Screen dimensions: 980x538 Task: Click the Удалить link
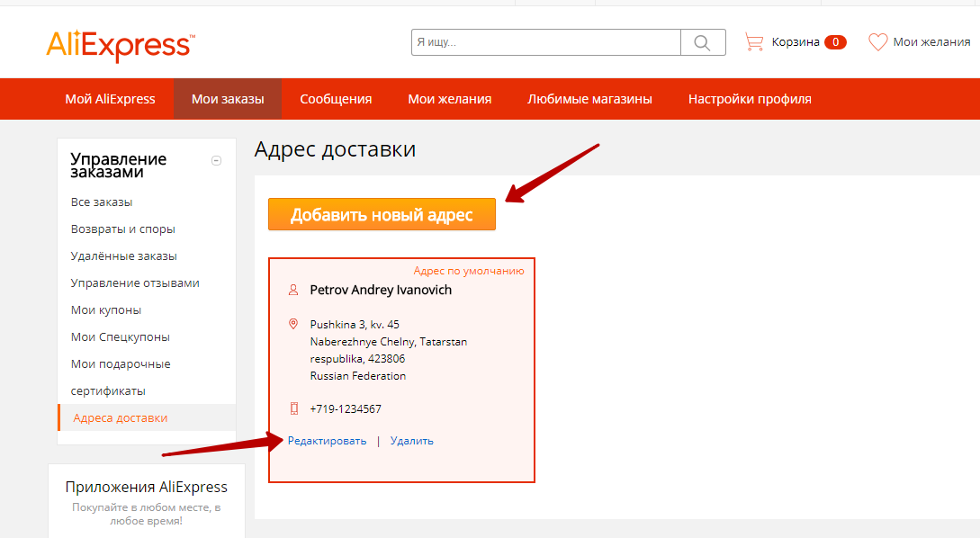point(411,441)
